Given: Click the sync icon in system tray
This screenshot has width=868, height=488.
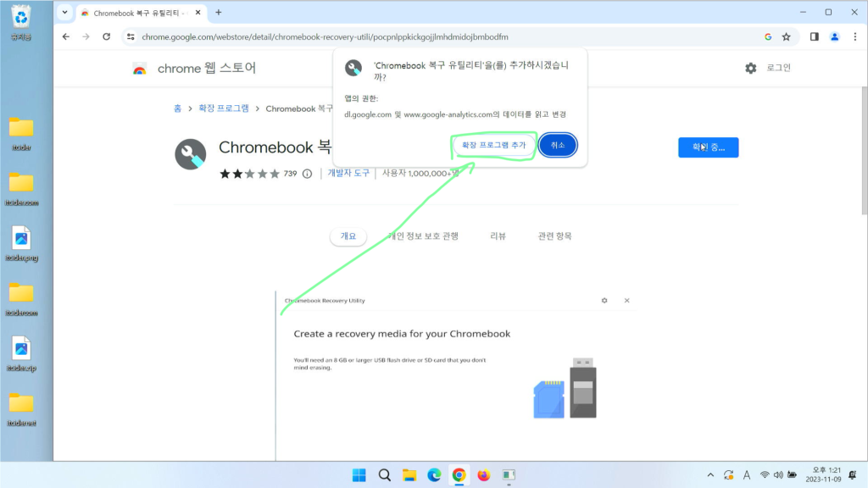Looking at the screenshot, I should 728,474.
